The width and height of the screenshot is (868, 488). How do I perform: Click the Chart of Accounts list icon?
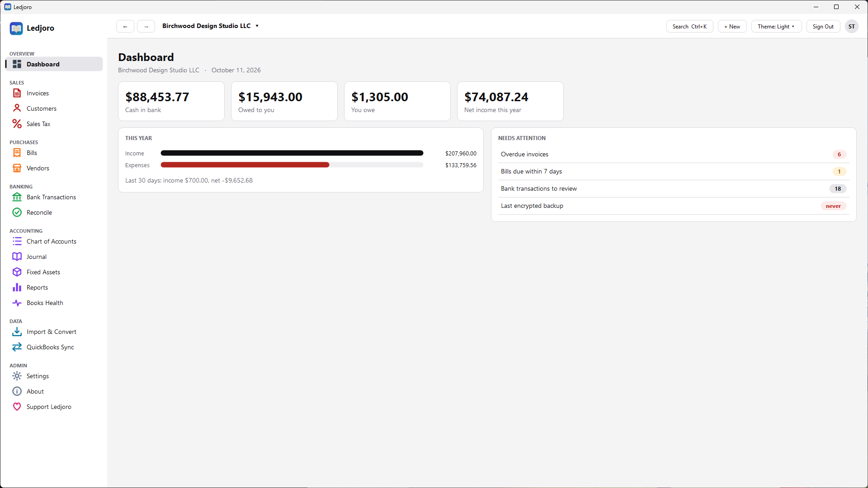tap(17, 241)
